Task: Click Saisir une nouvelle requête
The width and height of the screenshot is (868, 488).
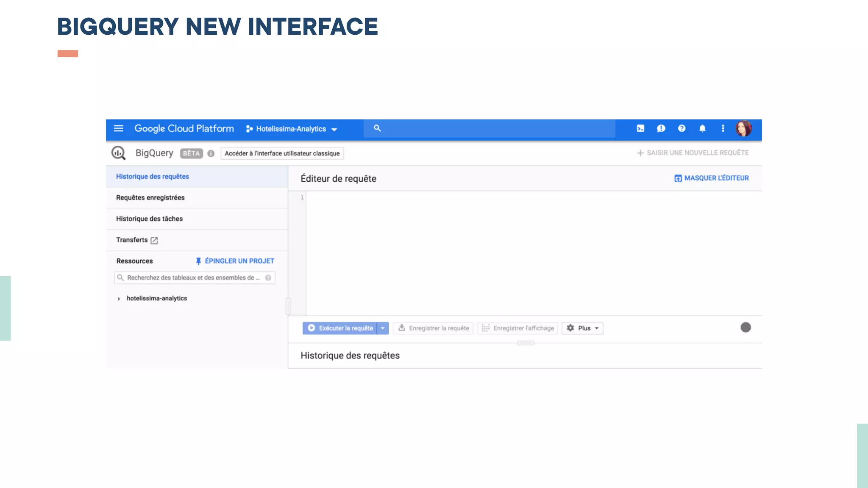Action: click(x=693, y=153)
